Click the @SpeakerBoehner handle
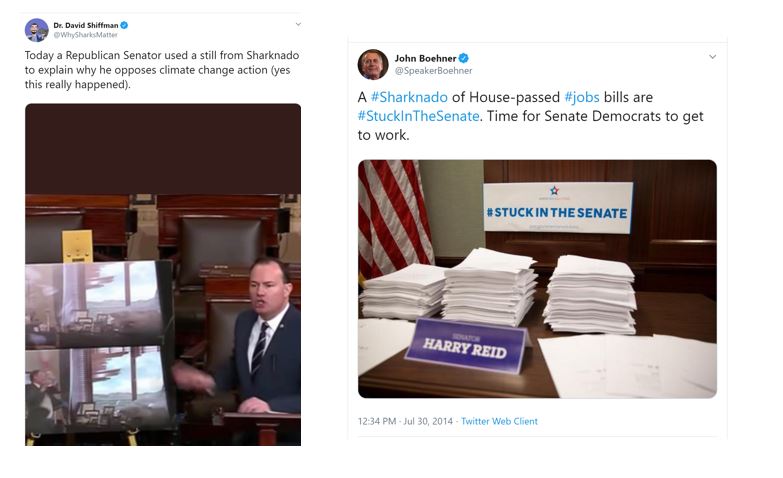This screenshot has height=478, width=783. pyautogui.click(x=433, y=70)
